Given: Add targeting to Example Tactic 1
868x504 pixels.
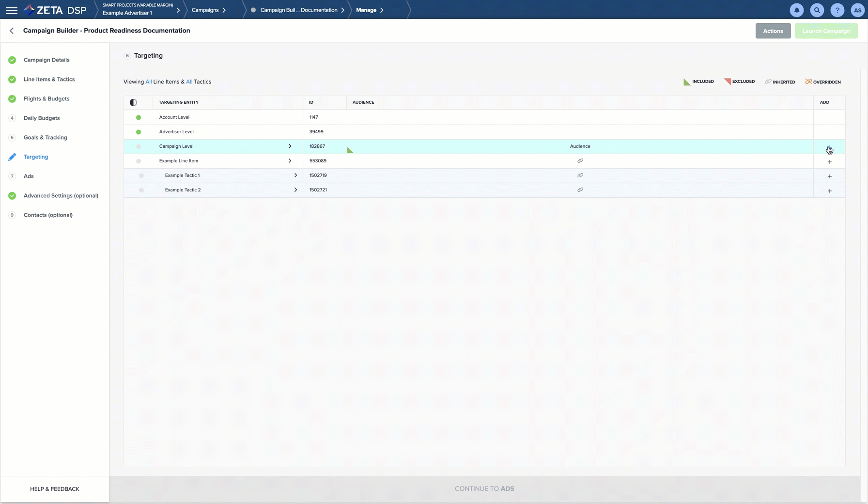Looking at the screenshot, I should (829, 176).
